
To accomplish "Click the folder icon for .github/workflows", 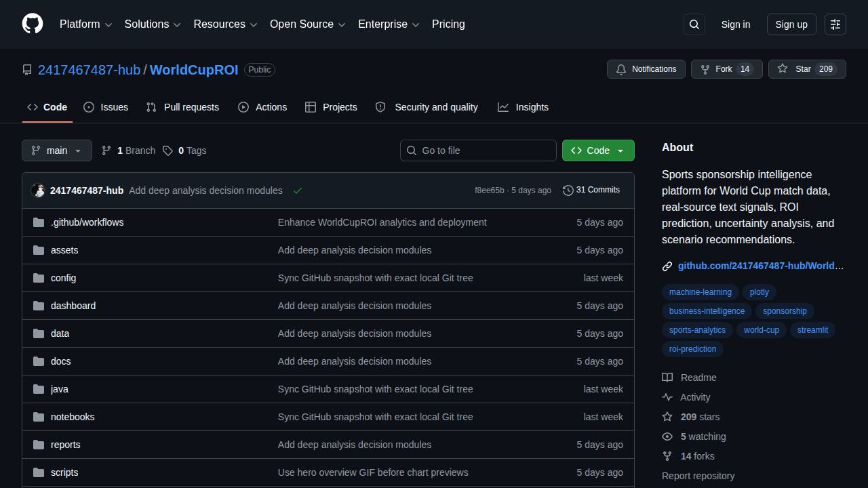I will (x=39, y=222).
